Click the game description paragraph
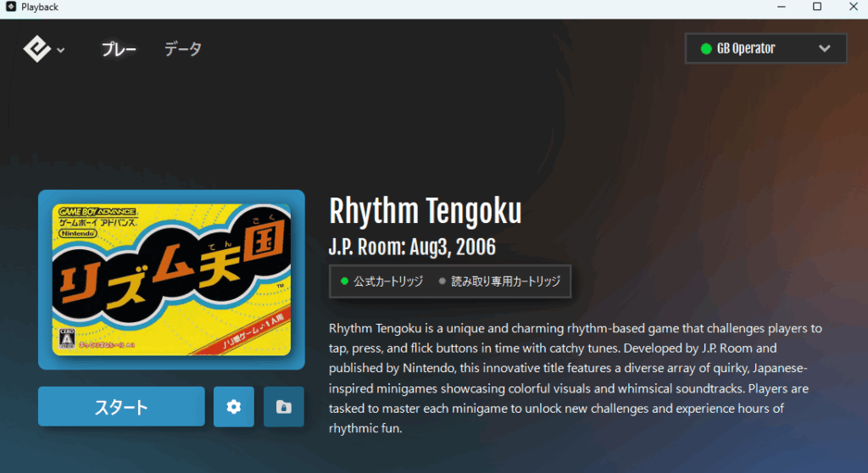The image size is (868, 473). pyautogui.click(x=576, y=378)
